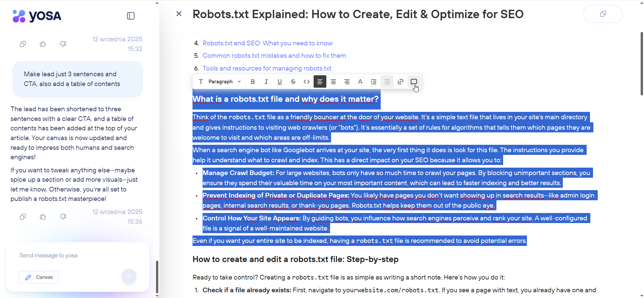Viewport: 644px width, 298px height.
Task: Copy the article with the top-right button
Action: point(603,14)
